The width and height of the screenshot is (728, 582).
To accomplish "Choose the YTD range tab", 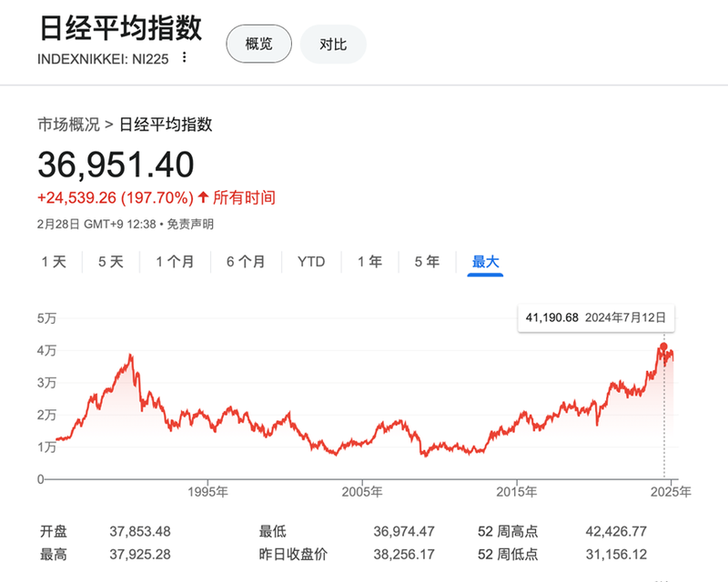I will 311,262.
